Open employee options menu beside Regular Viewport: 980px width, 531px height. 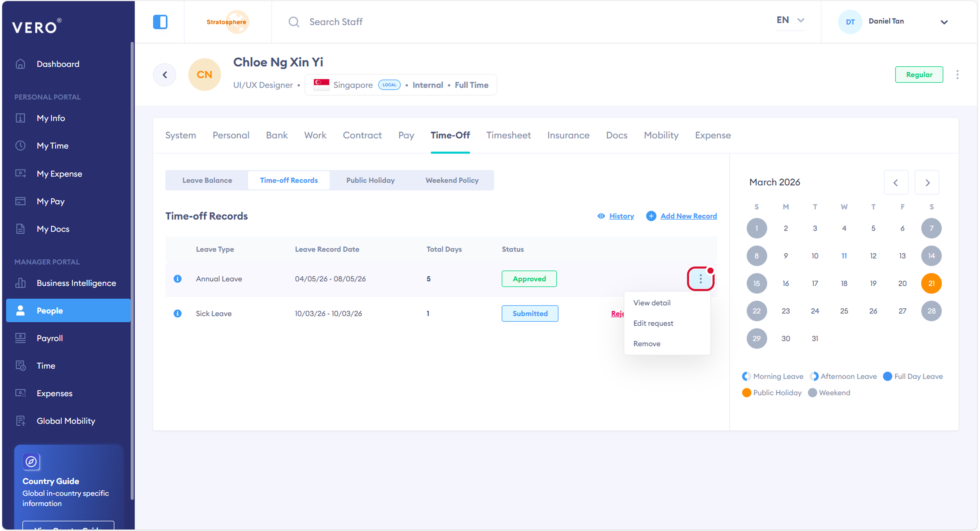(x=957, y=75)
